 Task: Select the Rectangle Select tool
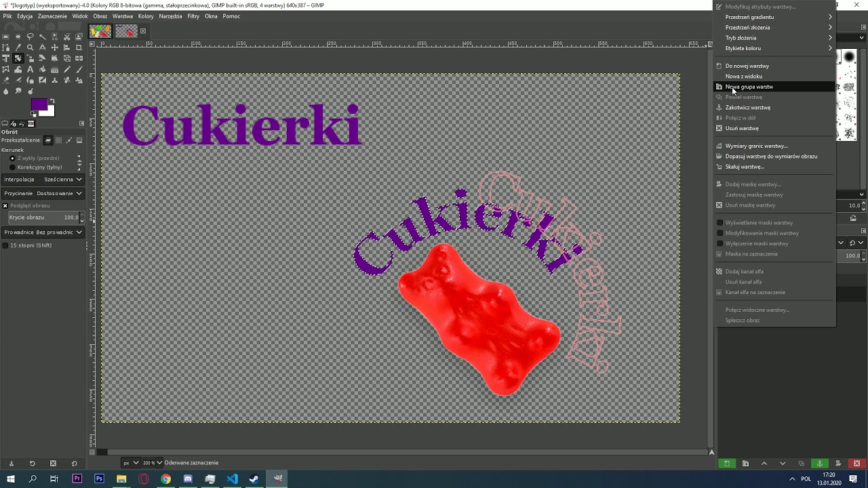(5, 37)
